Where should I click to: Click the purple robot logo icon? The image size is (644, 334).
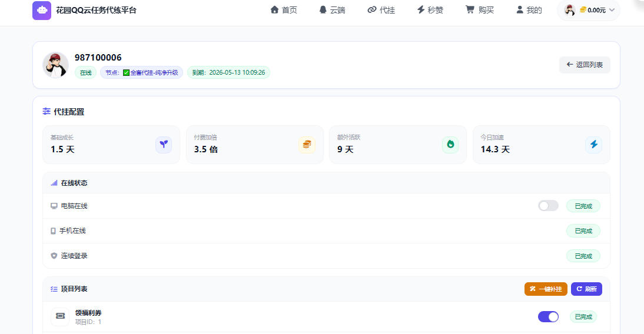pos(42,10)
